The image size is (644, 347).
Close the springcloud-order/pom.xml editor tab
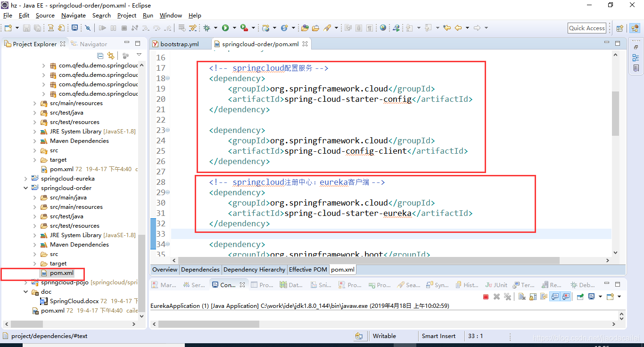[x=305, y=44]
